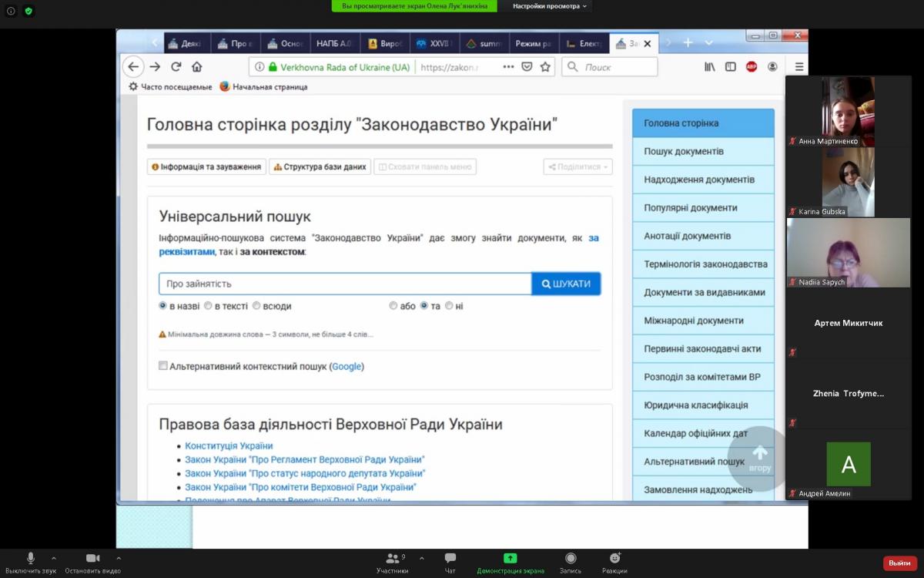Open the Zoom chat panel
Viewport: 924px width, 578px height.
click(x=450, y=563)
